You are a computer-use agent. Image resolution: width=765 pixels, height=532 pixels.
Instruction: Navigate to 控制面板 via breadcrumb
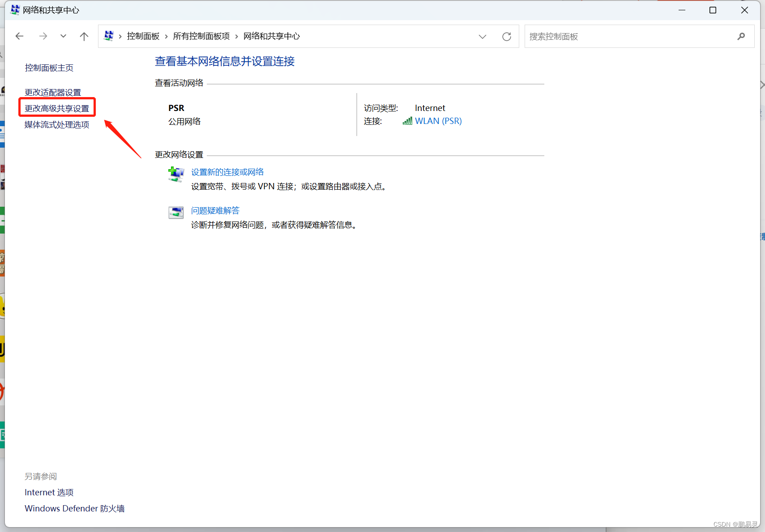point(143,36)
